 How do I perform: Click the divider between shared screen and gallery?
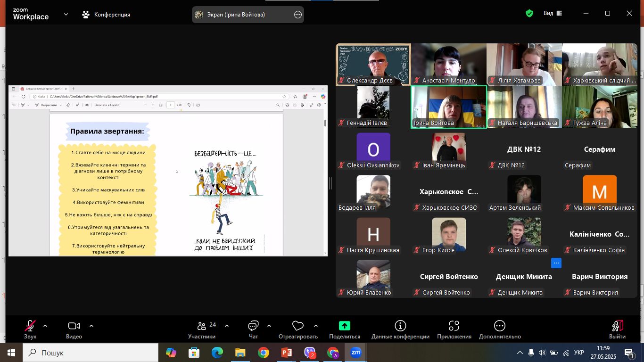click(x=330, y=183)
